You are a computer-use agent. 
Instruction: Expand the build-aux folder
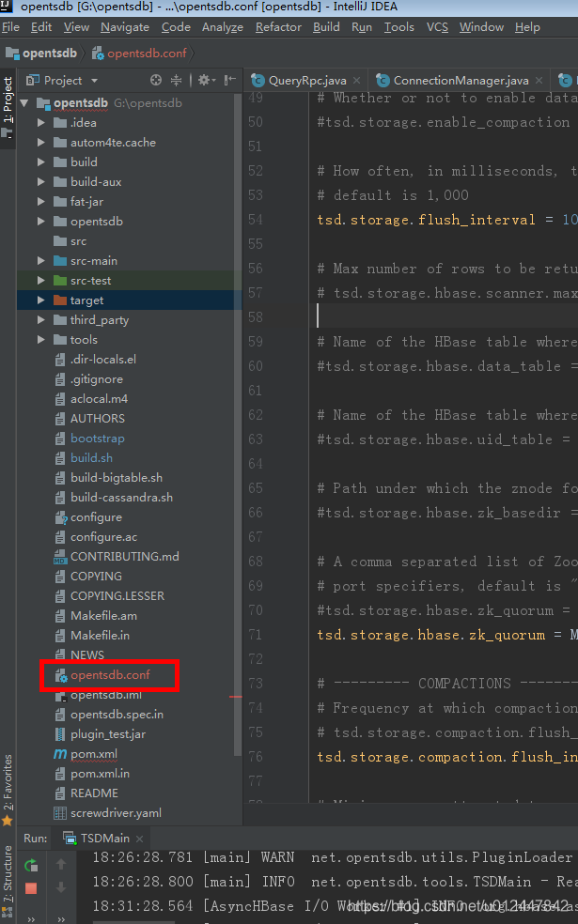coord(40,182)
